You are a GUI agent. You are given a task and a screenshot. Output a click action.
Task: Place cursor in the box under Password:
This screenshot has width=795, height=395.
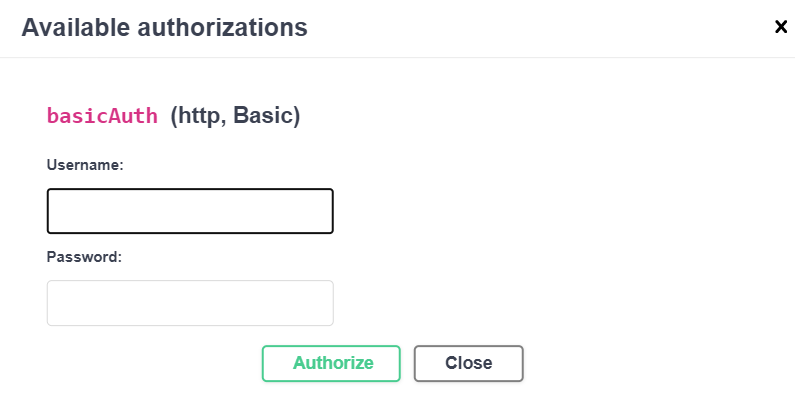click(190, 303)
